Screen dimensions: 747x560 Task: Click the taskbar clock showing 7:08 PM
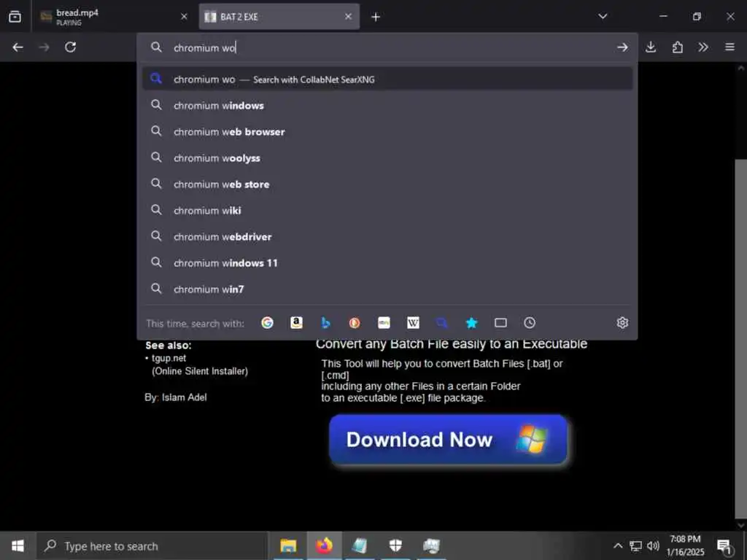(x=685, y=545)
